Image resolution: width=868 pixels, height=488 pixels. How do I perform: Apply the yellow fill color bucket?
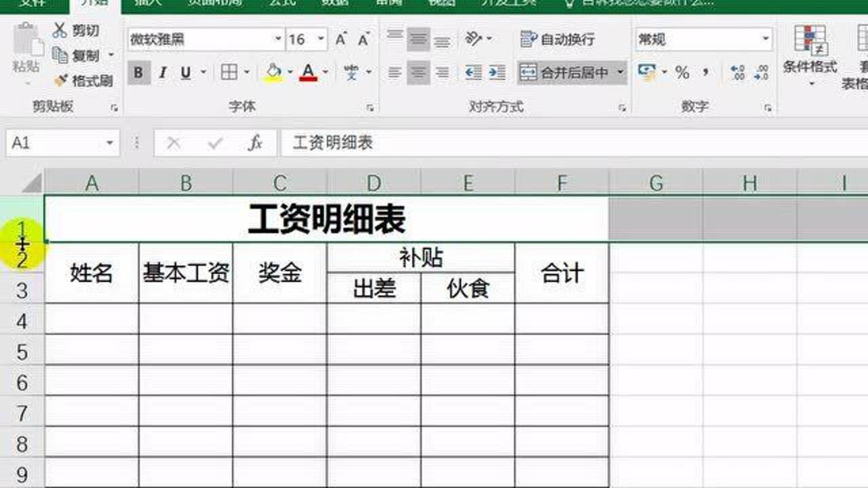[273, 72]
